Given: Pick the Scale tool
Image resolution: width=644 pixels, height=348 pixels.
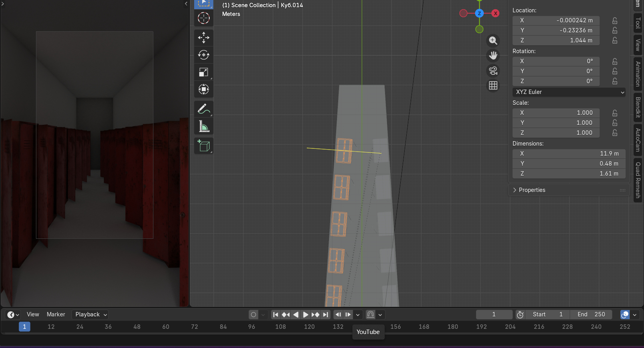Looking at the screenshot, I should point(204,72).
